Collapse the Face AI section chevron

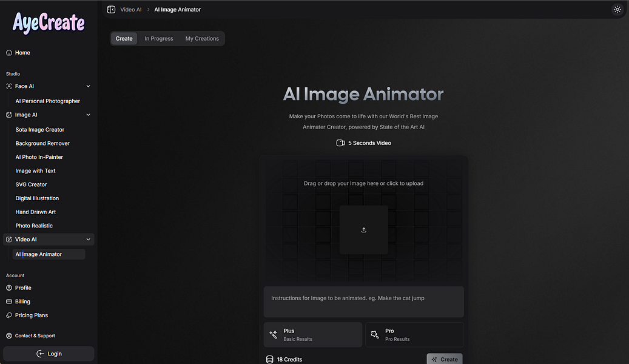(88, 86)
